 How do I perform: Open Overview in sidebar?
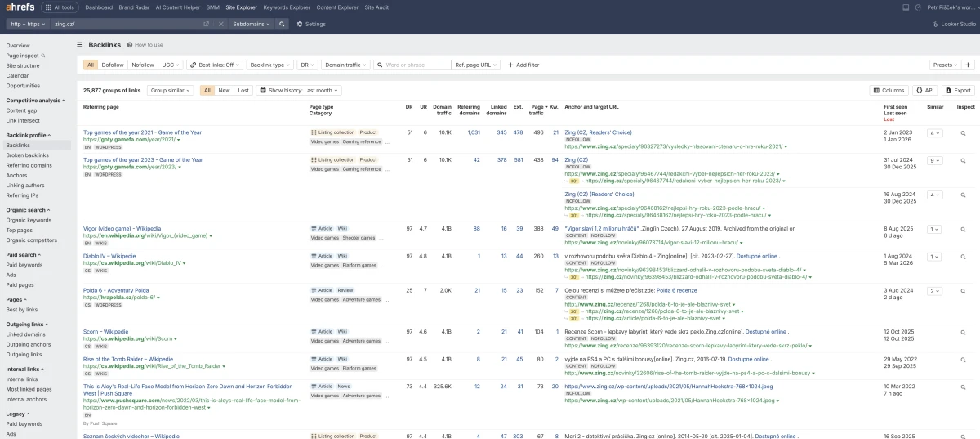(18, 45)
